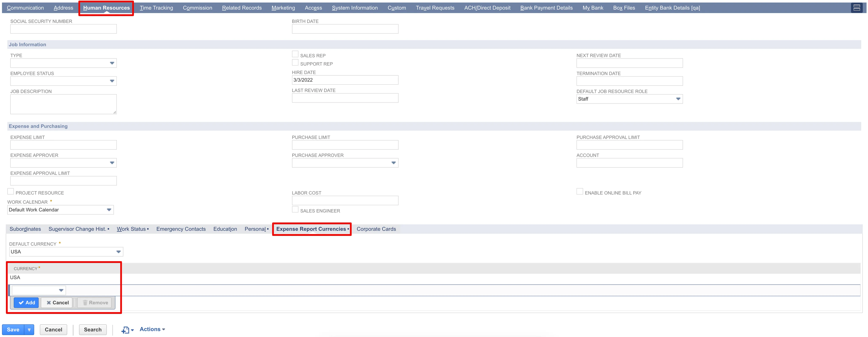The image size is (868, 337).
Task: Click the Termination Date field
Action: (x=629, y=81)
